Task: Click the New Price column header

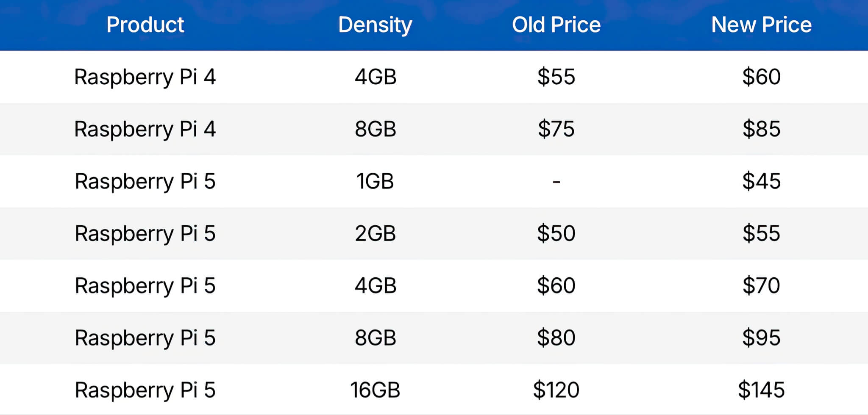Action: tap(761, 25)
